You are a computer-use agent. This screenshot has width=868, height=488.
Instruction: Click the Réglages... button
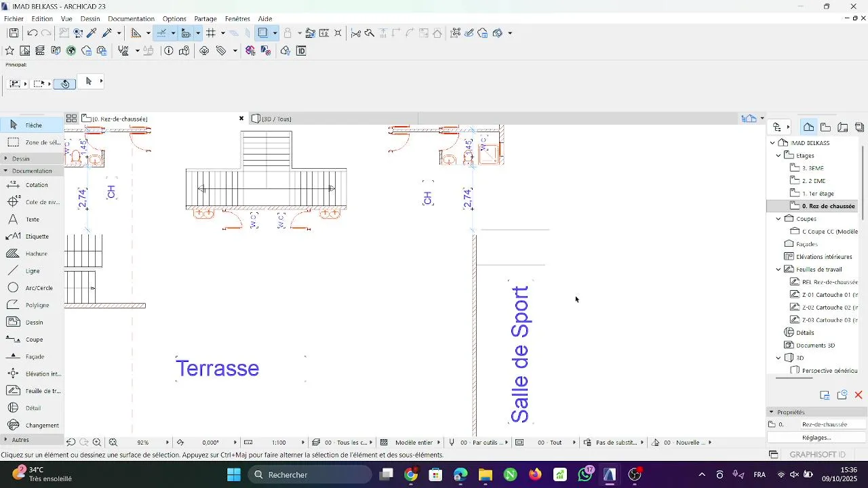tap(816, 438)
